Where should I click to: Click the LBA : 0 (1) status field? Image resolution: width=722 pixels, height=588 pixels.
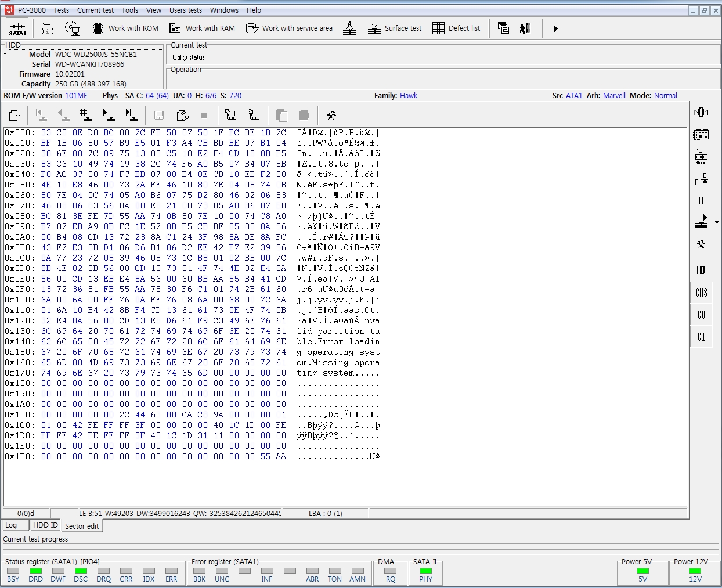tap(326, 514)
